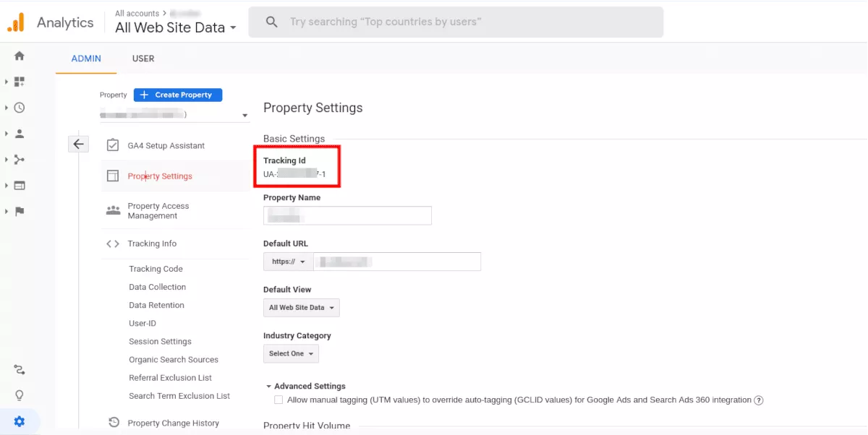Expand Tracking Info menu item
The width and height of the screenshot is (868, 435).
pos(152,244)
